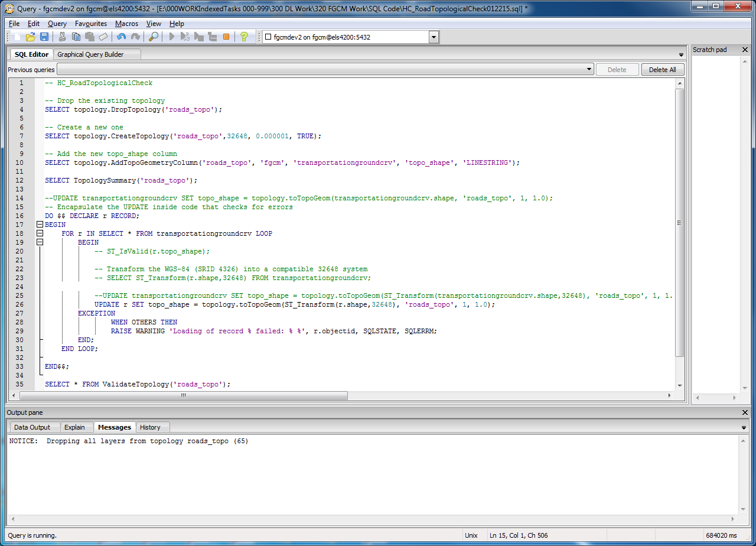Click the Delete All button
This screenshot has width=756, height=546.
662,70
